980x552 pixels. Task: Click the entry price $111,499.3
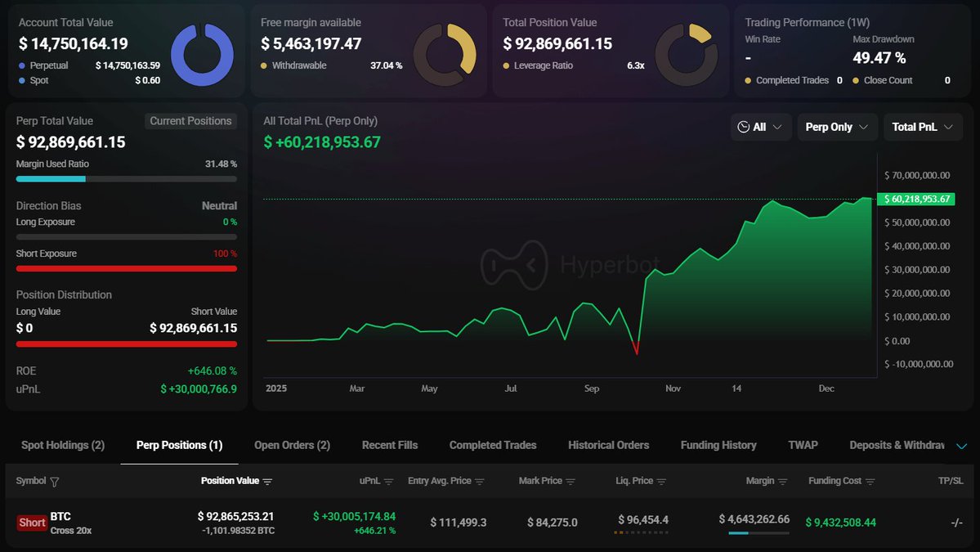(x=459, y=522)
